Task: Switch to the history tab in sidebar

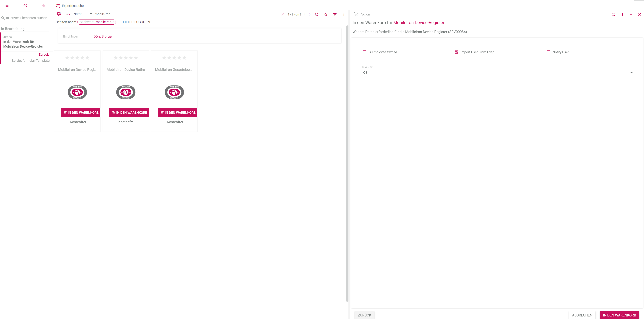Action: point(25,6)
